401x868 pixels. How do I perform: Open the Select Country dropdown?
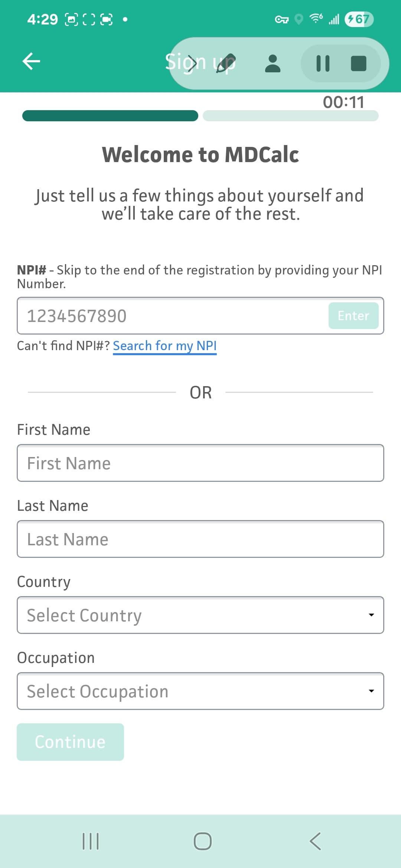[x=200, y=615]
